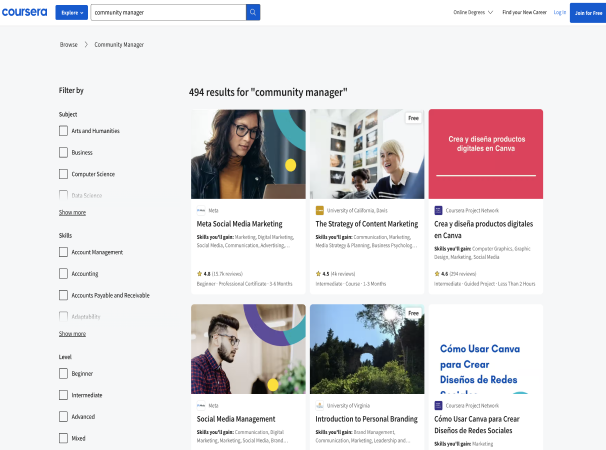Click Free badge on Strategy of Content Marketing

point(413,118)
